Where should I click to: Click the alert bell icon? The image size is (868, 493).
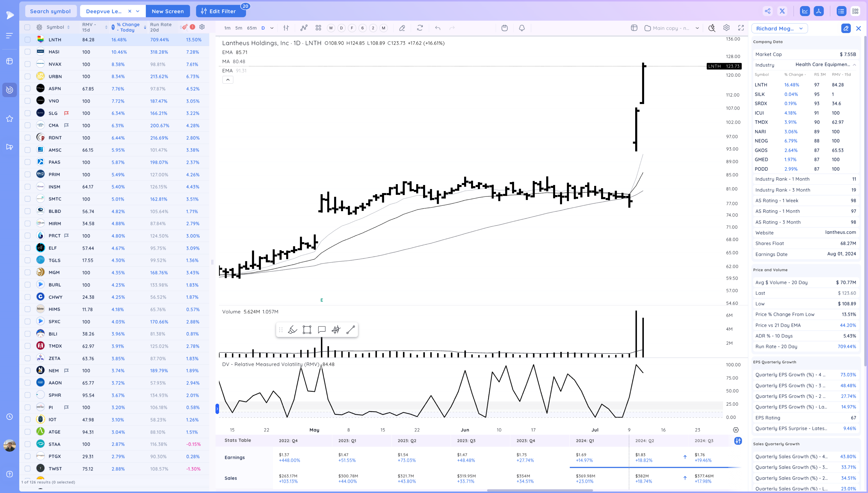(522, 28)
